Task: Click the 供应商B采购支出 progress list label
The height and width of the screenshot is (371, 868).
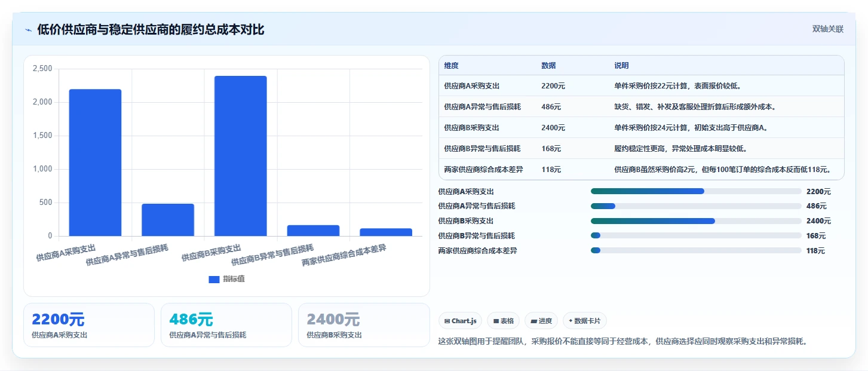Action: (466, 221)
